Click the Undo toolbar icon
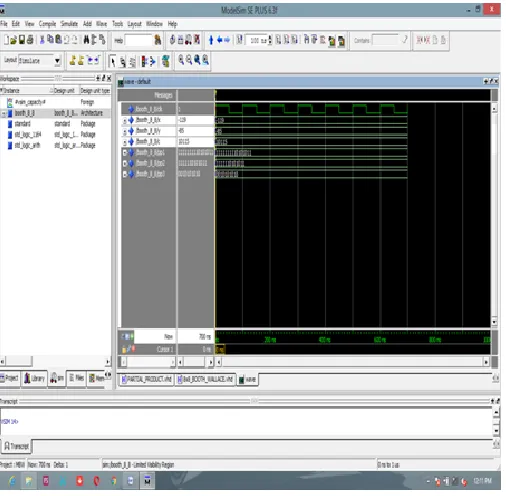This screenshot has width=506, height=496. coord(66,40)
